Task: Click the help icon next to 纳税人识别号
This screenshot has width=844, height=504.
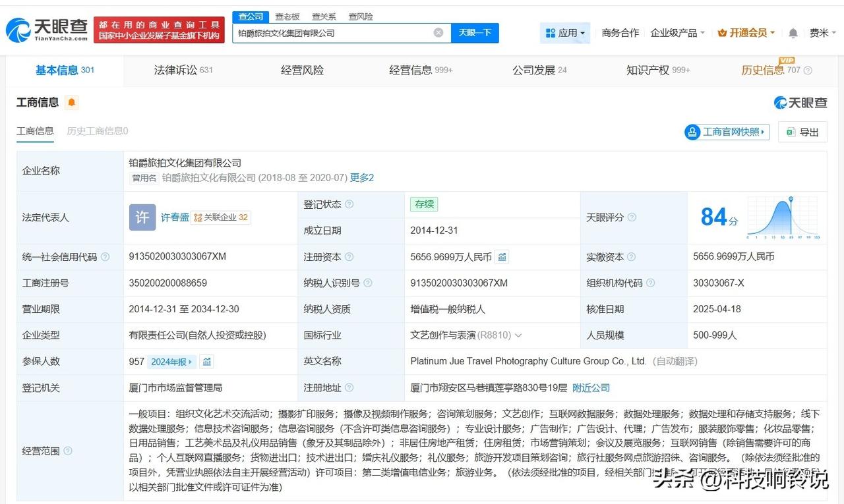Action: (368, 283)
